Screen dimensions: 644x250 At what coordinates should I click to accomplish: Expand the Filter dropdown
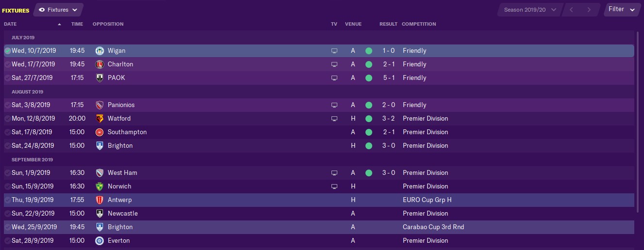point(622,9)
